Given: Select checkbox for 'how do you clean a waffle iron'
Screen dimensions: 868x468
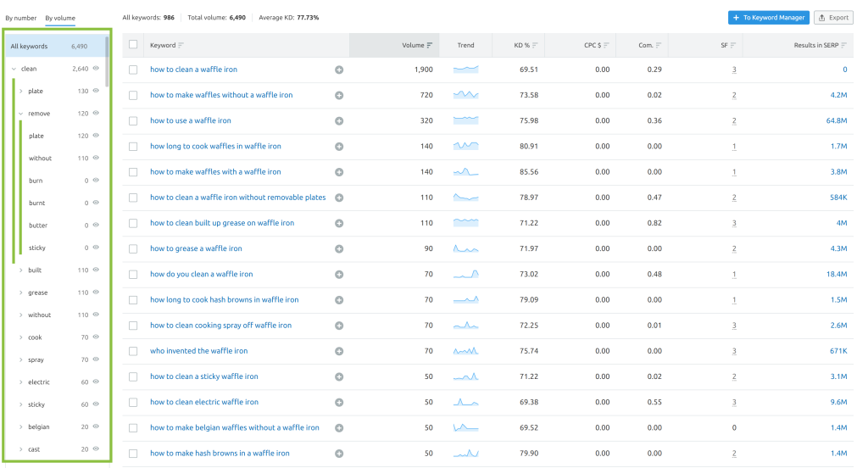Looking at the screenshot, I should click(x=133, y=274).
